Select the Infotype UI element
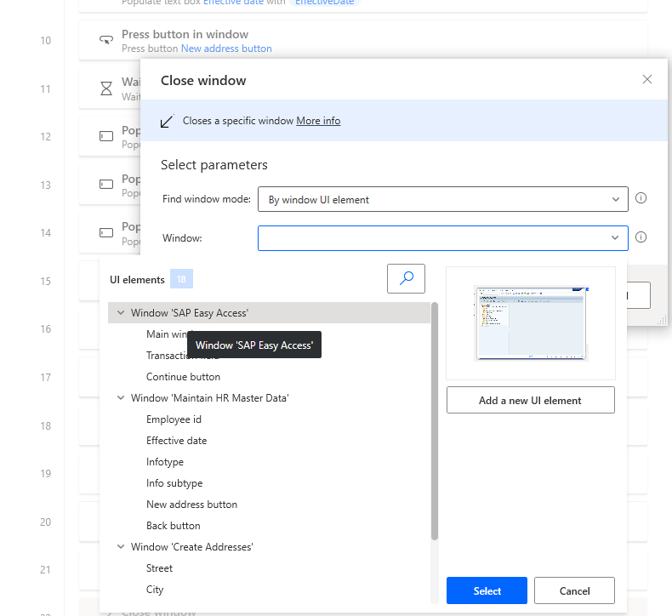Screen dimensions: 672x616 click(269, 462)
